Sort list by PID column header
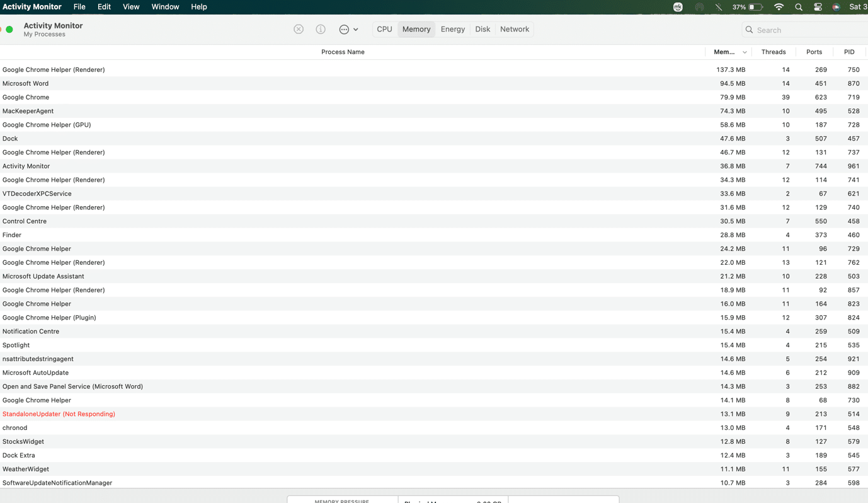This screenshot has width=868, height=503. pos(848,52)
